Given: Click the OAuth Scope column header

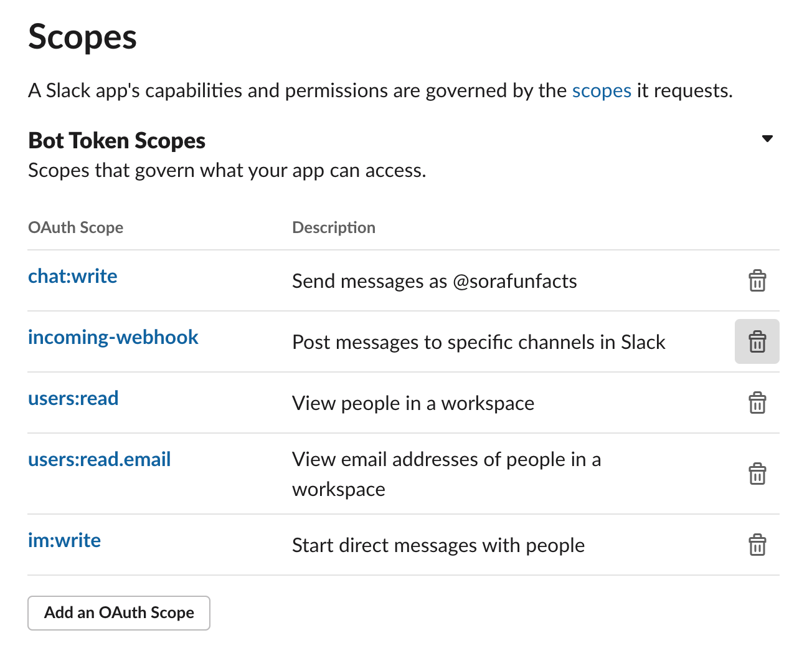Looking at the screenshot, I should click(x=76, y=227).
